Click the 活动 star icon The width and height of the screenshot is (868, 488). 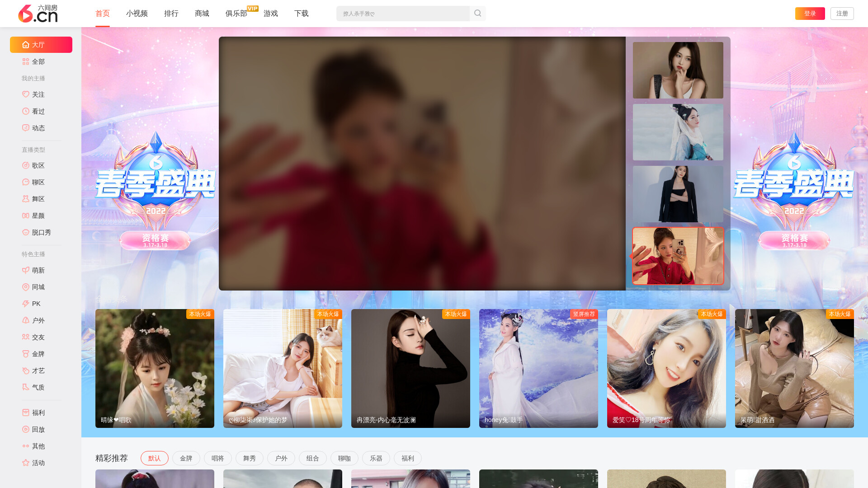coord(26,463)
